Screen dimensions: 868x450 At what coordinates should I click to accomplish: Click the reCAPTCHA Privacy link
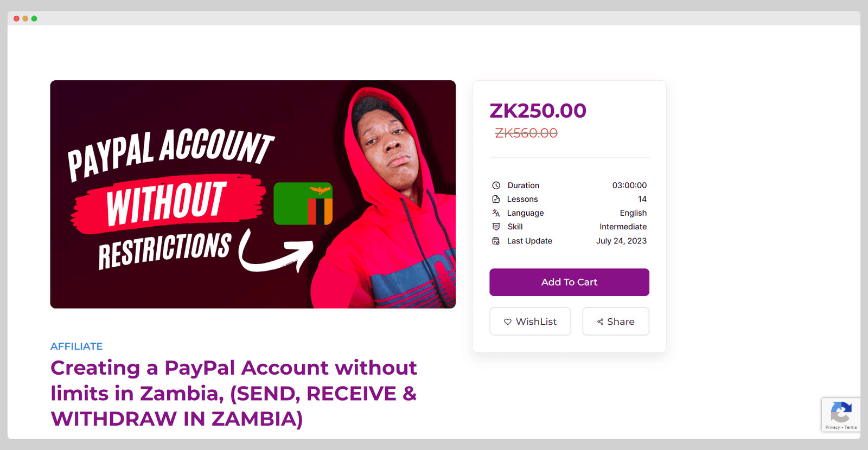[832, 427]
